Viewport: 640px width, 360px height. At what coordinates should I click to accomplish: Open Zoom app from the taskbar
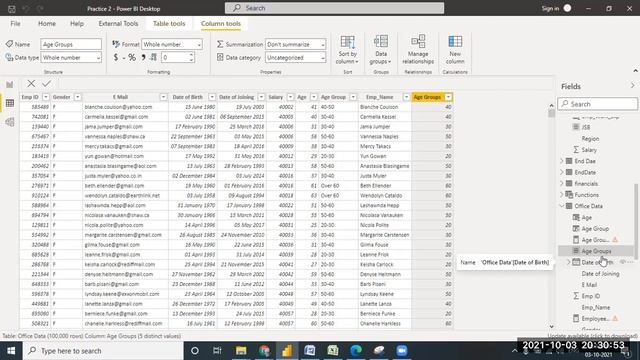tap(402, 351)
